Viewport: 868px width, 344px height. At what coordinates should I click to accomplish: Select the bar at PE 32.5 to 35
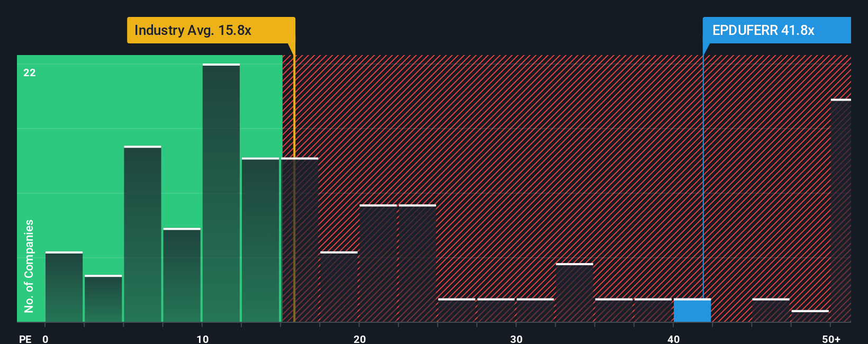574,293
